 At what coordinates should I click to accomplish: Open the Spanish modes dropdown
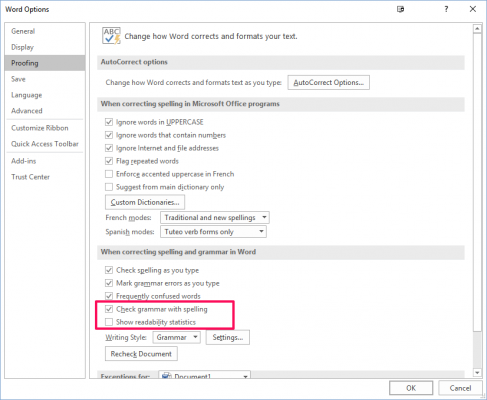point(213,232)
